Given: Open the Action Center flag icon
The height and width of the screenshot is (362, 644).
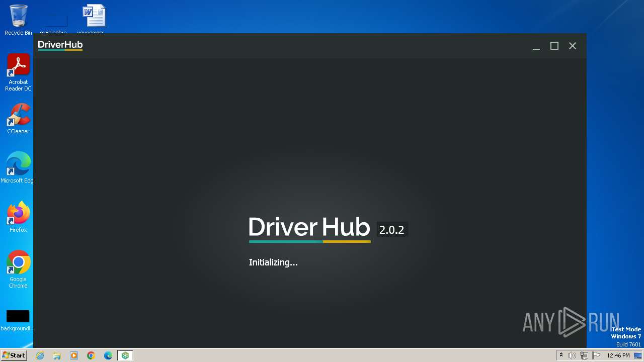Looking at the screenshot, I should pyautogui.click(x=596, y=355).
